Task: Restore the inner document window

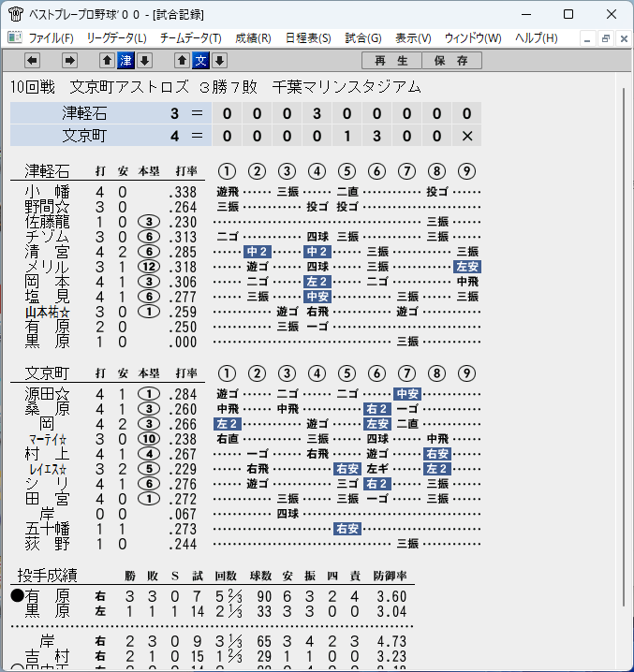Action: (606, 38)
